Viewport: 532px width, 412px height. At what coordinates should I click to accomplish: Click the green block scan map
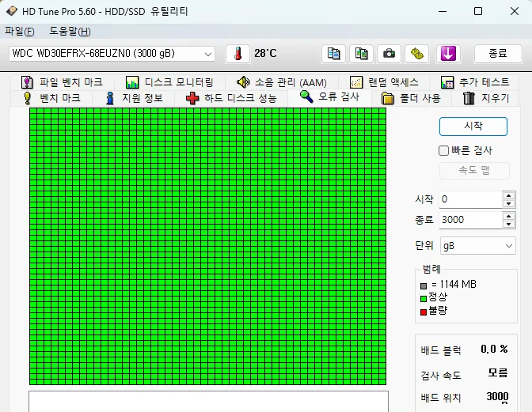coord(207,246)
